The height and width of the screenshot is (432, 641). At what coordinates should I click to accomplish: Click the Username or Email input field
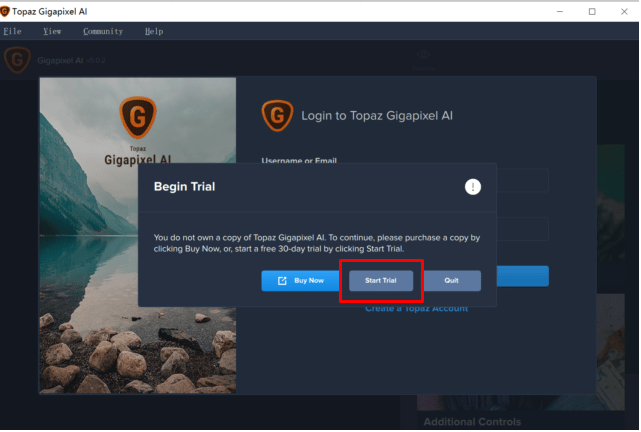(523, 180)
